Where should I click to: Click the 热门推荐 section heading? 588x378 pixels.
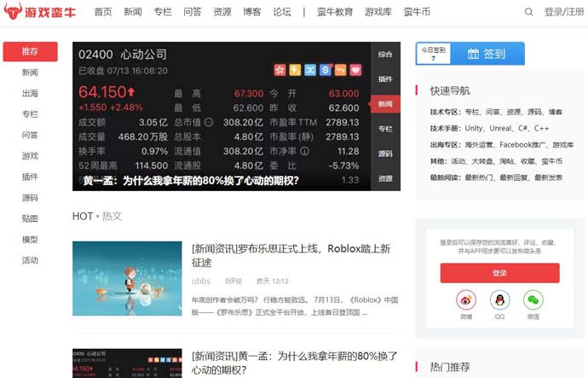(x=450, y=367)
